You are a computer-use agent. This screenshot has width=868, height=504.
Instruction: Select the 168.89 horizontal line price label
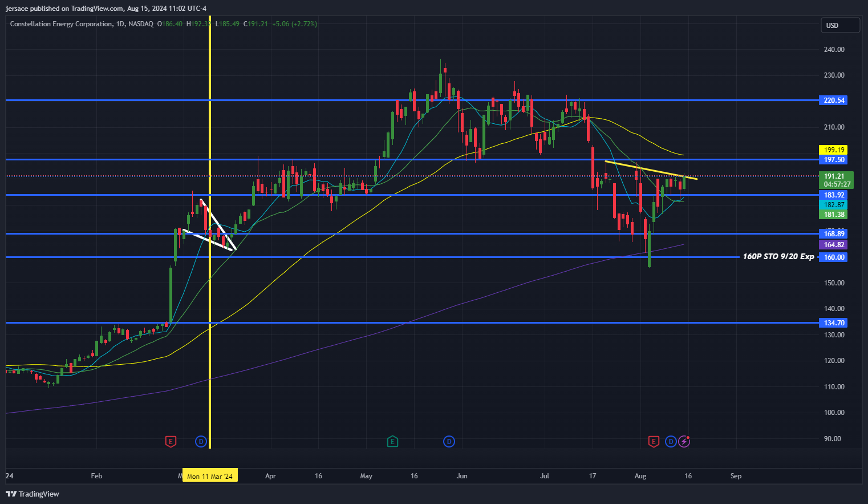pyautogui.click(x=834, y=234)
